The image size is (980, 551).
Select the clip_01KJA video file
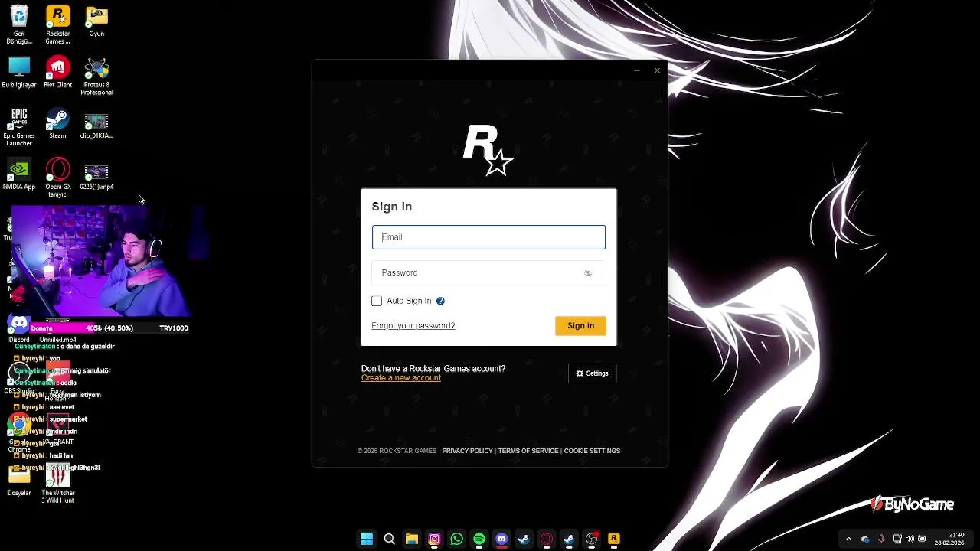pos(96,126)
